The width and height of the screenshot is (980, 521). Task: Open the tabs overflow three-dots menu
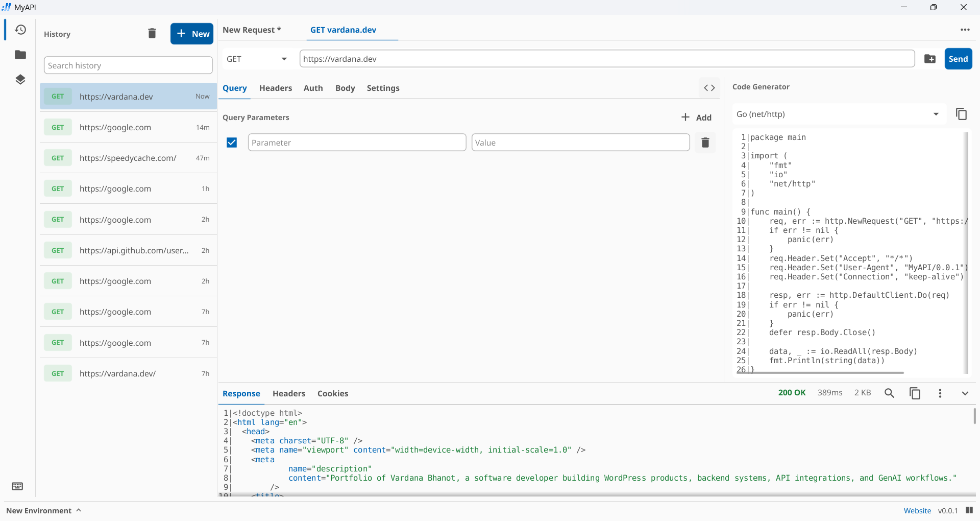965,30
